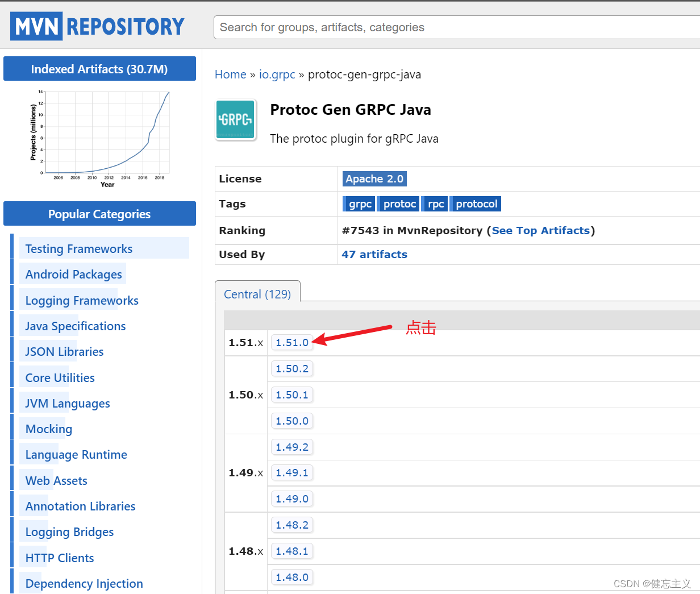Click the 1.49.x version group label
This screenshot has width=700, height=594.
click(245, 473)
